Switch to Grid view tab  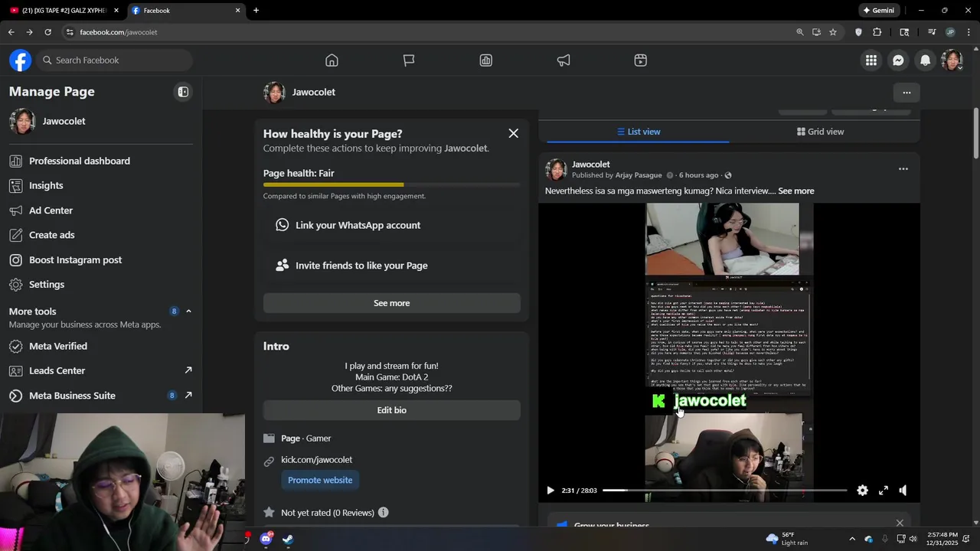pos(820,132)
